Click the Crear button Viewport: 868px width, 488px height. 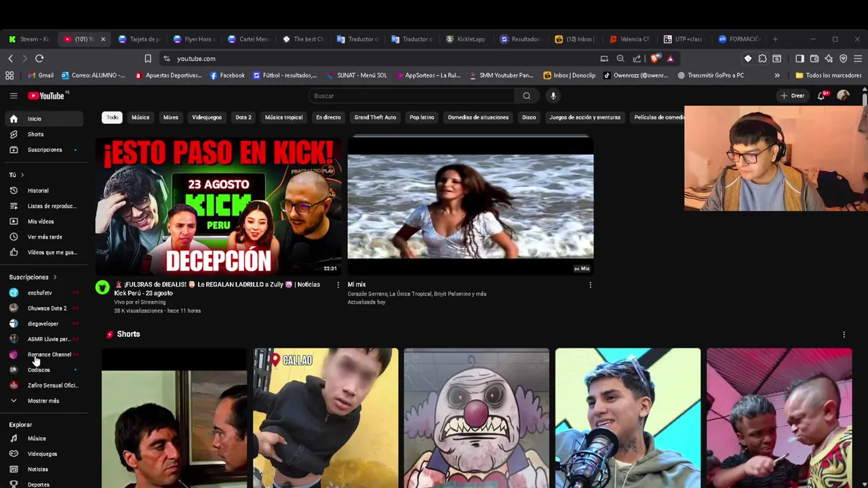tap(792, 96)
